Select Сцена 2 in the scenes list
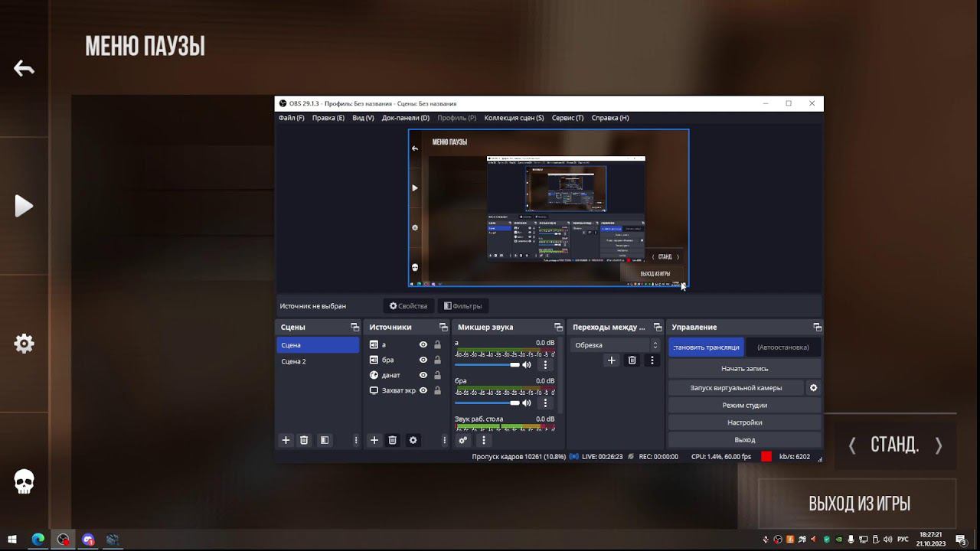Viewport: 980px width, 551px height. [x=318, y=361]
